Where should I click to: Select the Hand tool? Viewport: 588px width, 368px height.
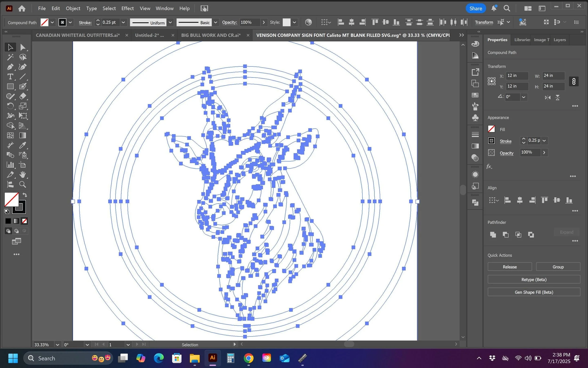point(23,174)
